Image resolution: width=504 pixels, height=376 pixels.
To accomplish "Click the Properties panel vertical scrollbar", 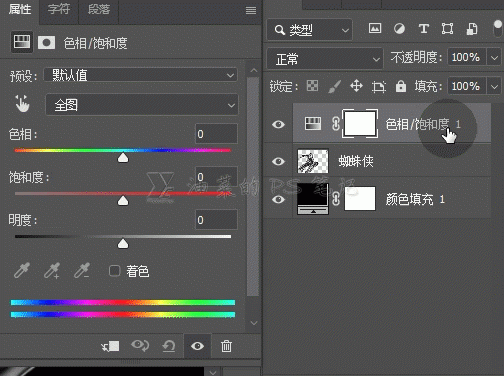I will pos(253,187).
